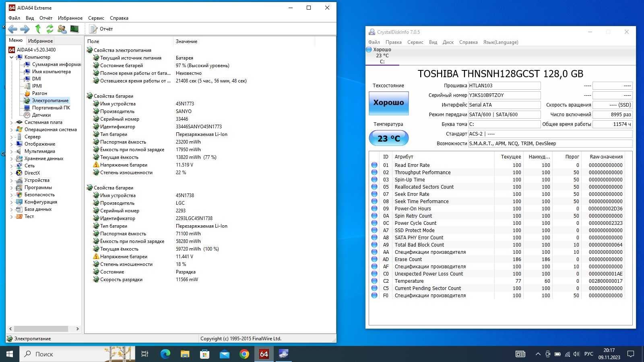Open Microsoft Edge from the taskbar
644x362 pixels.
point(165,354)
